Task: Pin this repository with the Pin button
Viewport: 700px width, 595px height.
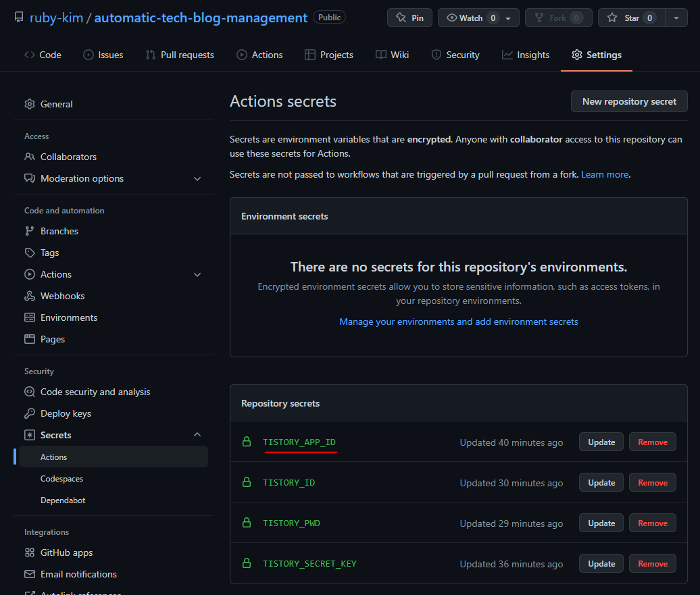Action: [409, 18]
